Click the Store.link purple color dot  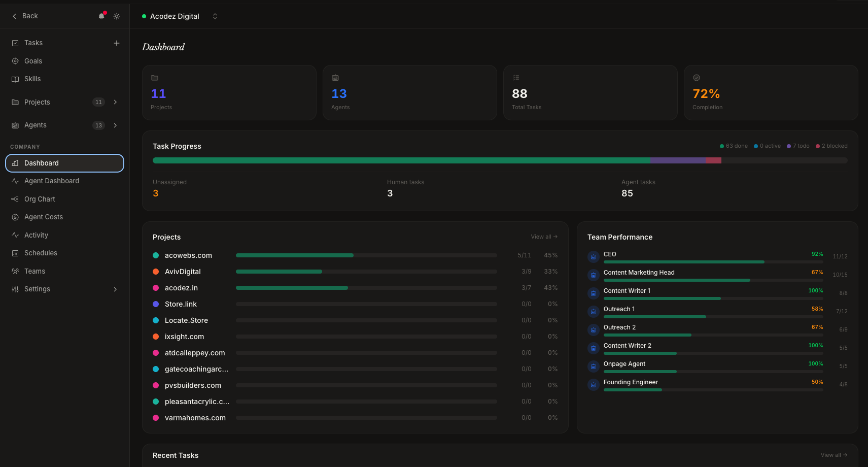tap(156, 304)
